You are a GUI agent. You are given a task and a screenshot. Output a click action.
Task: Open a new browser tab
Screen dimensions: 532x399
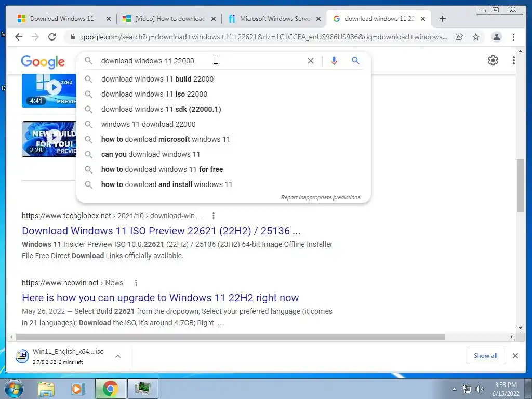click(x=443, y=19)
